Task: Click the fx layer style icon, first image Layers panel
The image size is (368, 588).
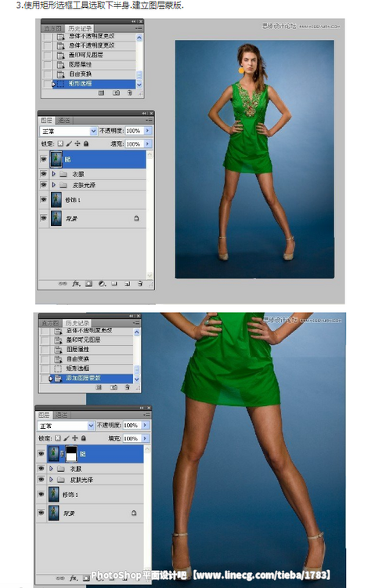Action: click(76, 284)
